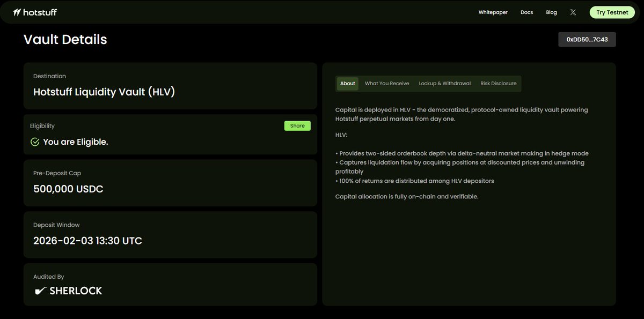Click the Pre-Deposit Cap label
Viewport: 644px width, 319px height.
point(57,173)
